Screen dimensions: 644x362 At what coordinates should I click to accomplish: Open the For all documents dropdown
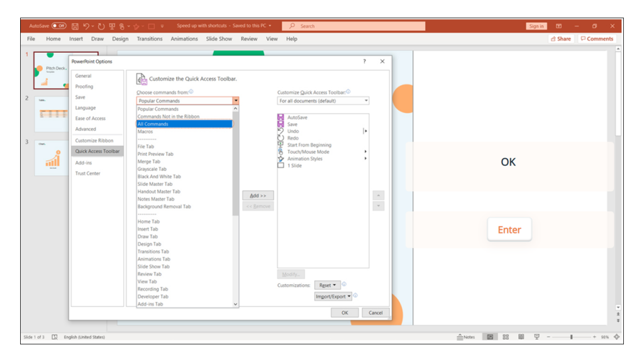pyautogui.click(x=323, y=101)
